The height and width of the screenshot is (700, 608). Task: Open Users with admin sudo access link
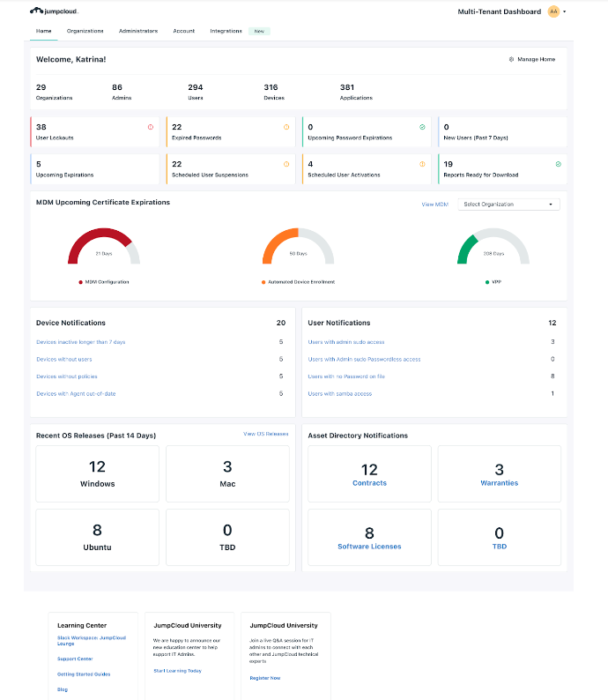click(346, 342)
